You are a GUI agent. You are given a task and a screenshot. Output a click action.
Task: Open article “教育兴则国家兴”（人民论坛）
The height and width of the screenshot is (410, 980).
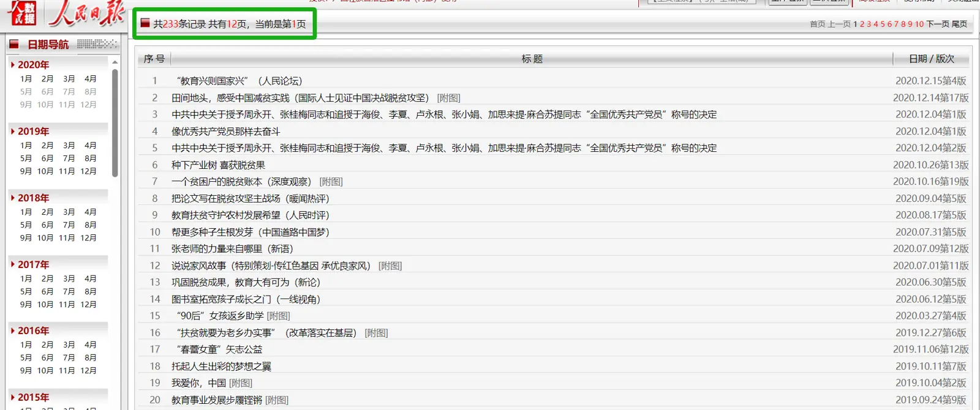click(239, 81)
